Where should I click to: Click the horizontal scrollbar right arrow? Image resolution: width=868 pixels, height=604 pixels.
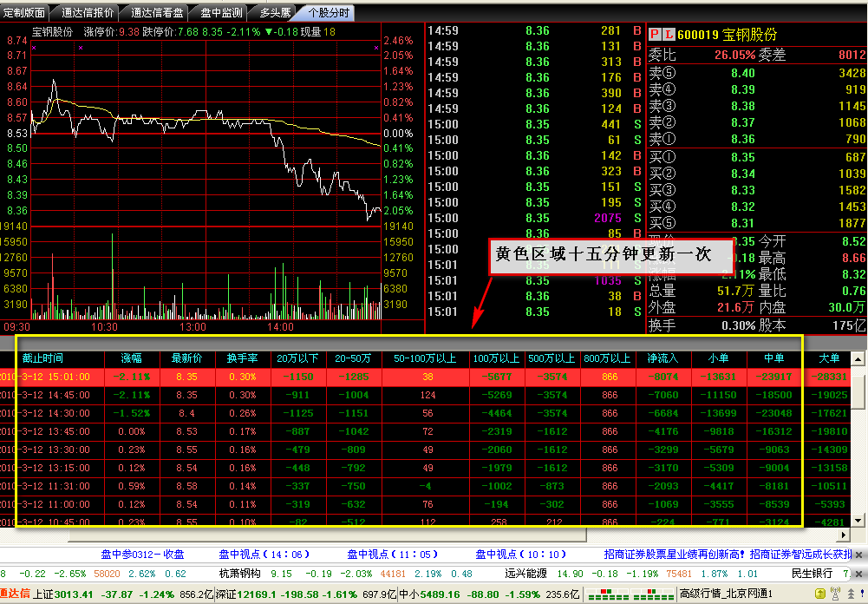pyautogui.click(x=843, y=535)
